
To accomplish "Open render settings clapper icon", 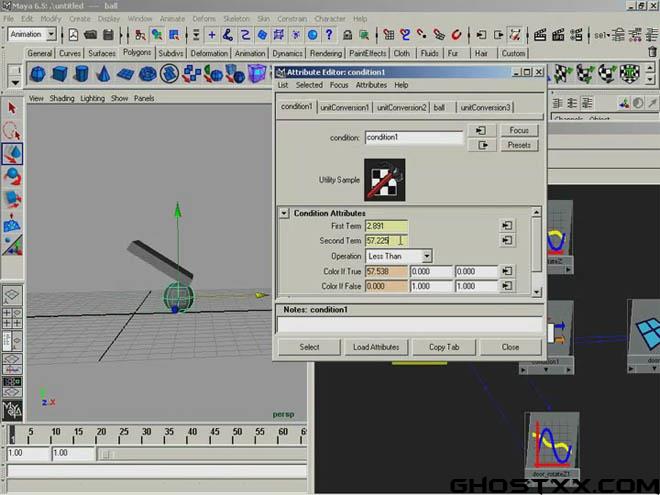I will (x=576, y=35).
